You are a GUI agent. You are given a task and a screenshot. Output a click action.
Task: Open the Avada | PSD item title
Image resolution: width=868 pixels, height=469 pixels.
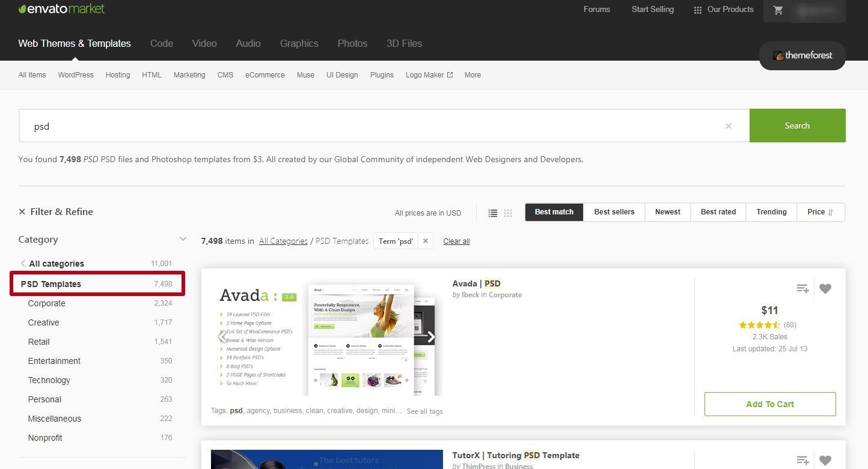click(476, 283)
